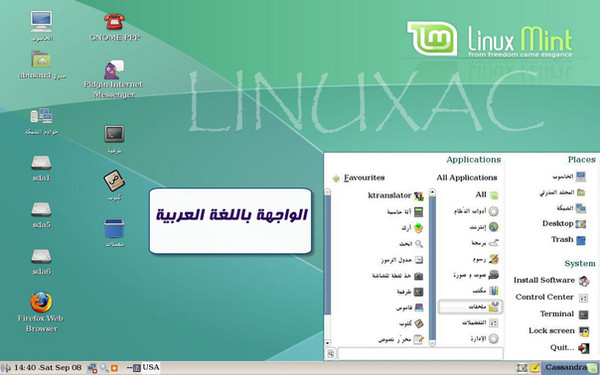The image size is (600, 375).
Task: Open the character map (جدول الرموز) favourite
Action: coord(402,260)
